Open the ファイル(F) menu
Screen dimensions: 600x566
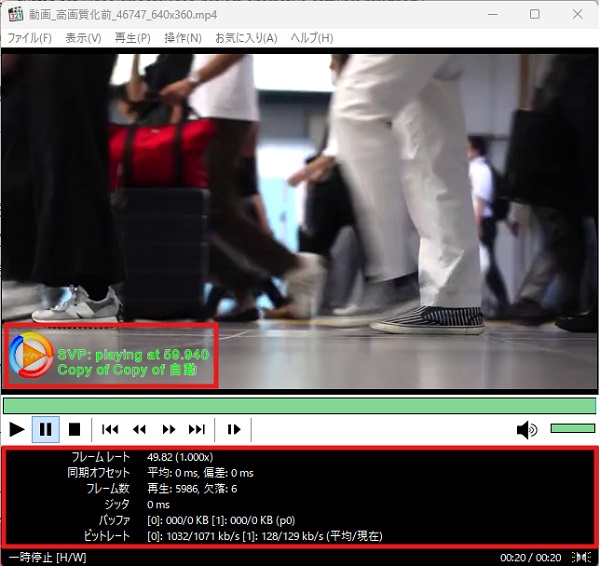tap(30, 38)
